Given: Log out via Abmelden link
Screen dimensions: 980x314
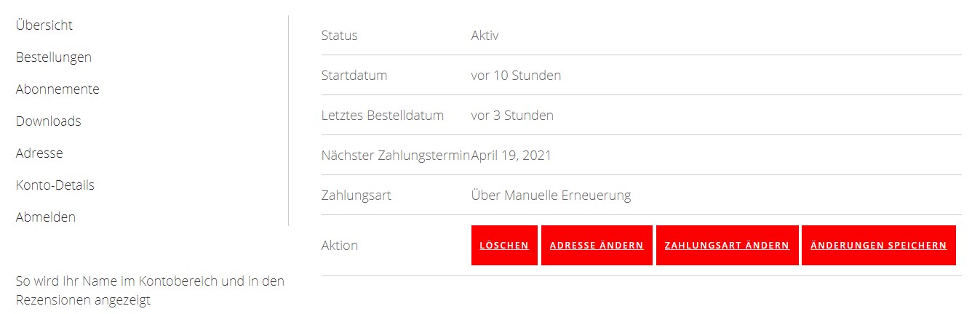Looking at the screenshot, I should tap(46, 217).
